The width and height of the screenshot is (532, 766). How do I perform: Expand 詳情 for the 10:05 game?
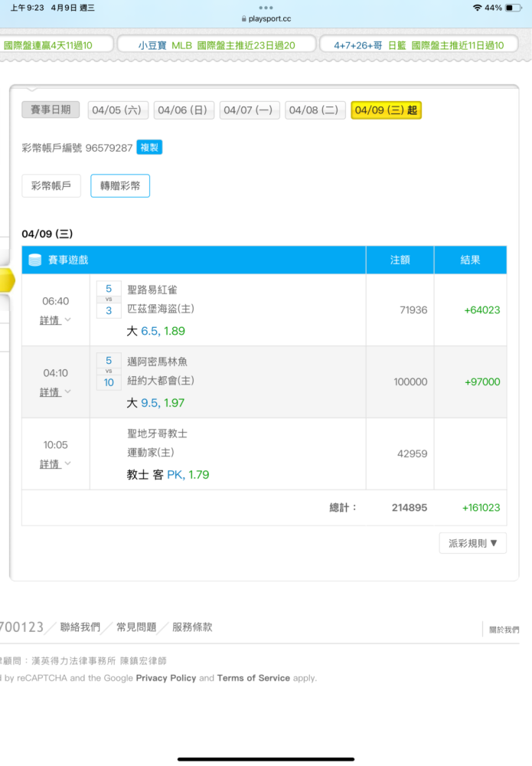[55, 464]
